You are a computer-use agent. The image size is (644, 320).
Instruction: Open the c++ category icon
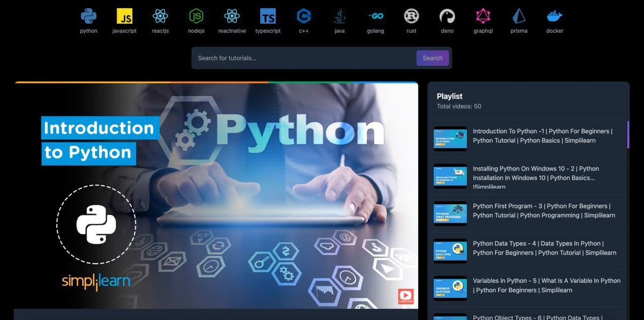304,17
